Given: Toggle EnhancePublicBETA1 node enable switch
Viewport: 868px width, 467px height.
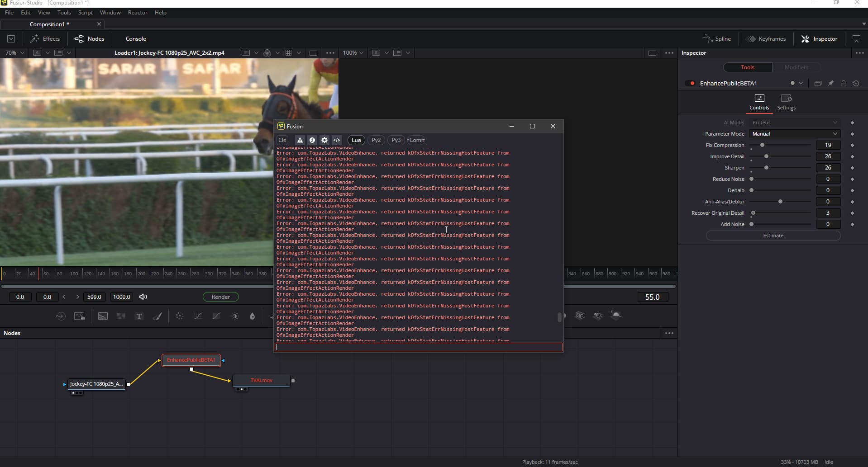Looking at the screenshot, I should point(690,84).
